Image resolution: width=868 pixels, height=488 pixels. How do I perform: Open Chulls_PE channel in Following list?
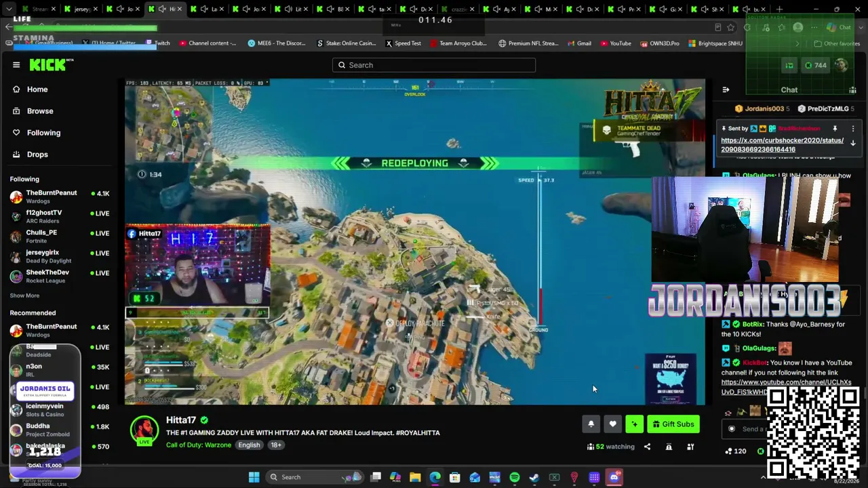coord(60,236)
